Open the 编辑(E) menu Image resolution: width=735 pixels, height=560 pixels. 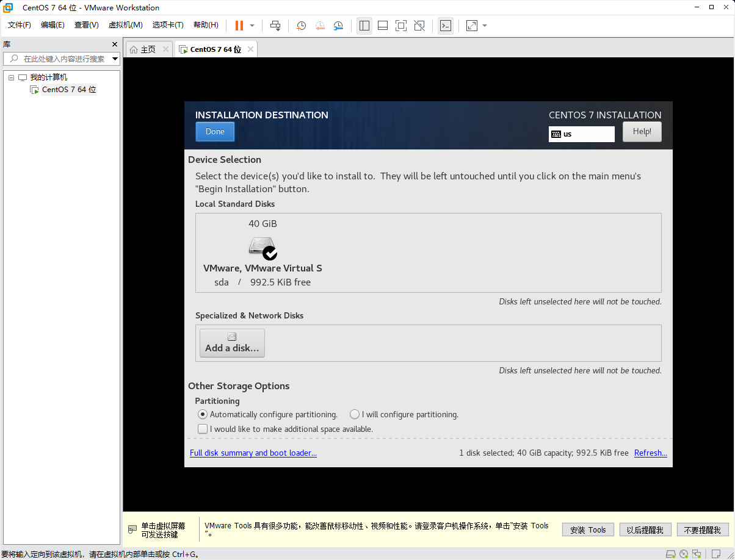[x=52, y=25]
